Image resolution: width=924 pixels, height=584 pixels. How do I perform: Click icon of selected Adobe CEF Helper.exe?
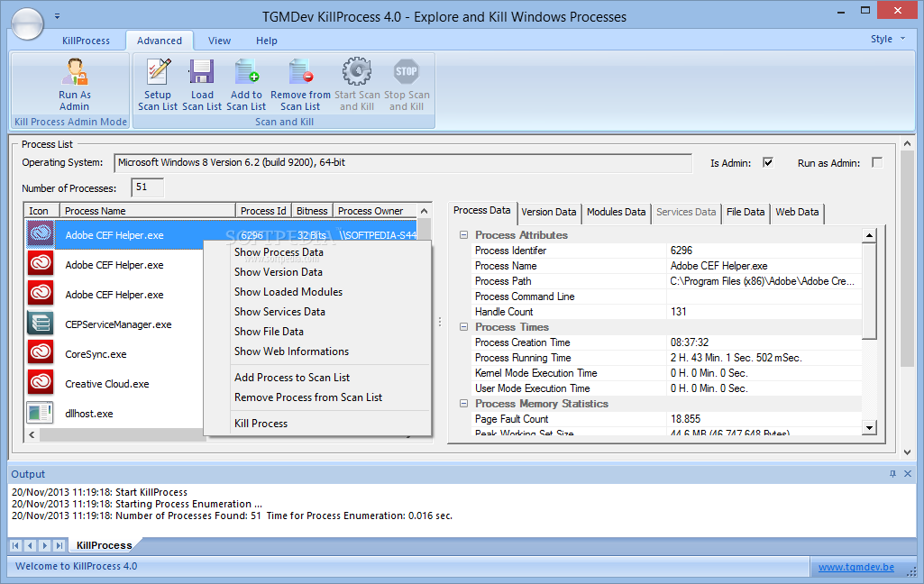tap(41, 234)
